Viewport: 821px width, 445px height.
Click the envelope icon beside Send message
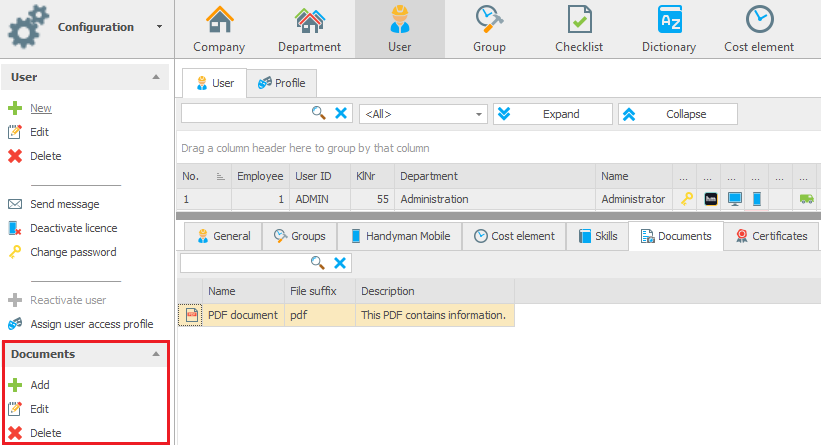[15, 204]
